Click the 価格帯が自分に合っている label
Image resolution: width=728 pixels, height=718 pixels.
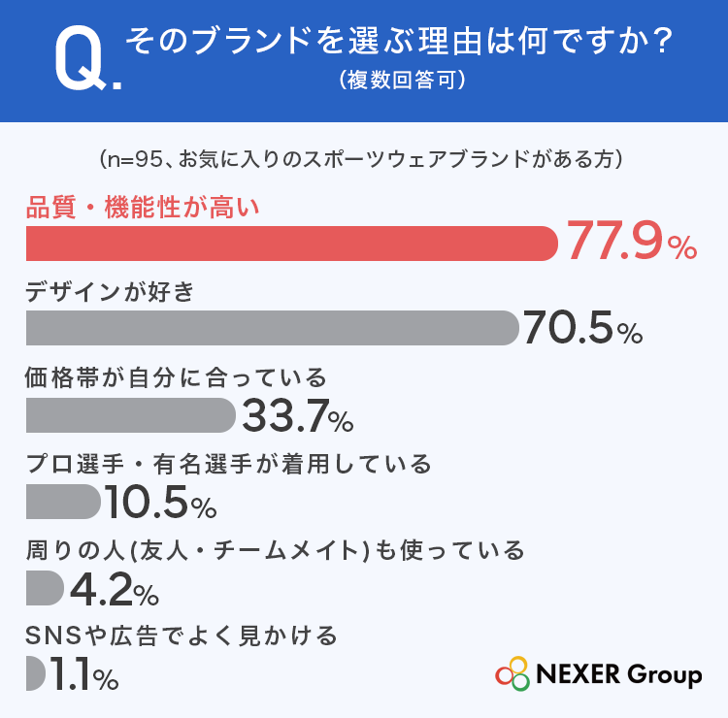click(176, 377)
